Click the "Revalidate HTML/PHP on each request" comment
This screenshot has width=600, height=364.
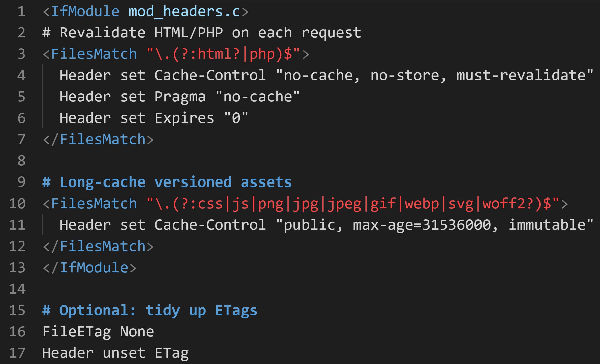[210, 33]
